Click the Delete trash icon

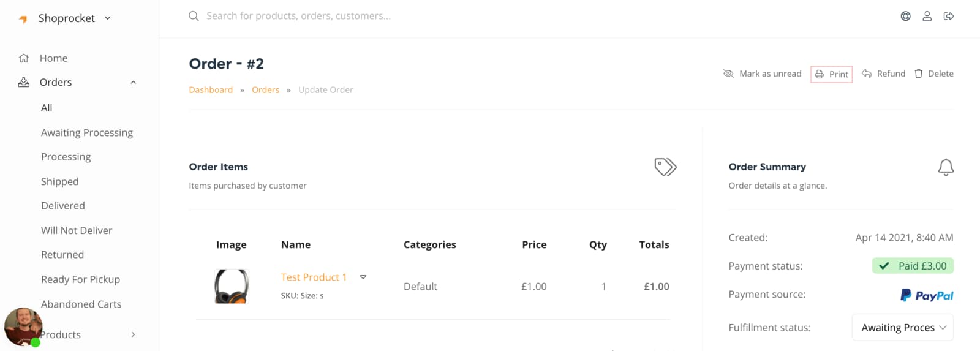coord(918,74)
